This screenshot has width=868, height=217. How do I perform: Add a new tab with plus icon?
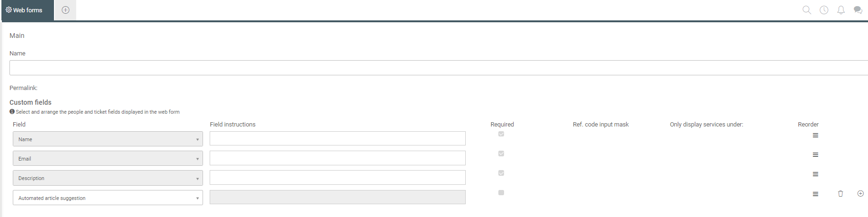click(66, 10)
